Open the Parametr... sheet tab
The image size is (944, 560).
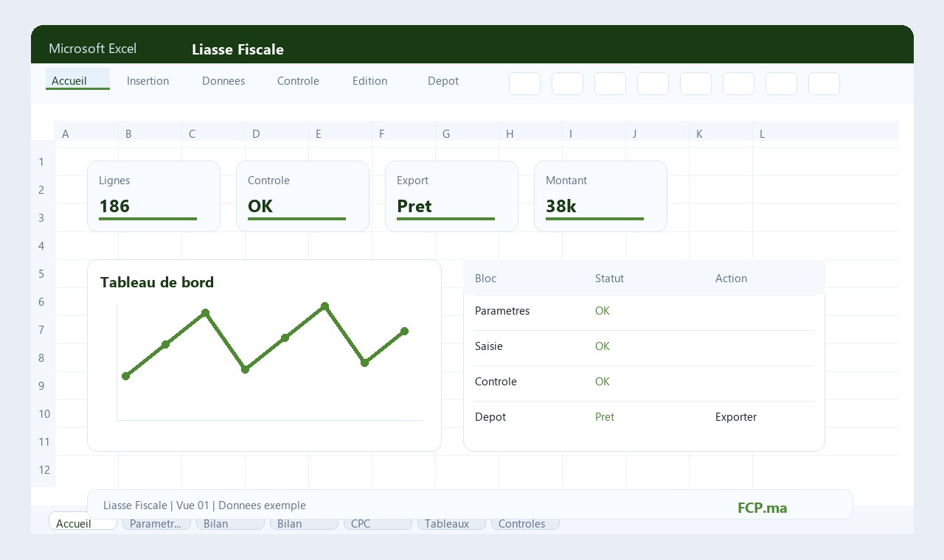click(156, 523)
